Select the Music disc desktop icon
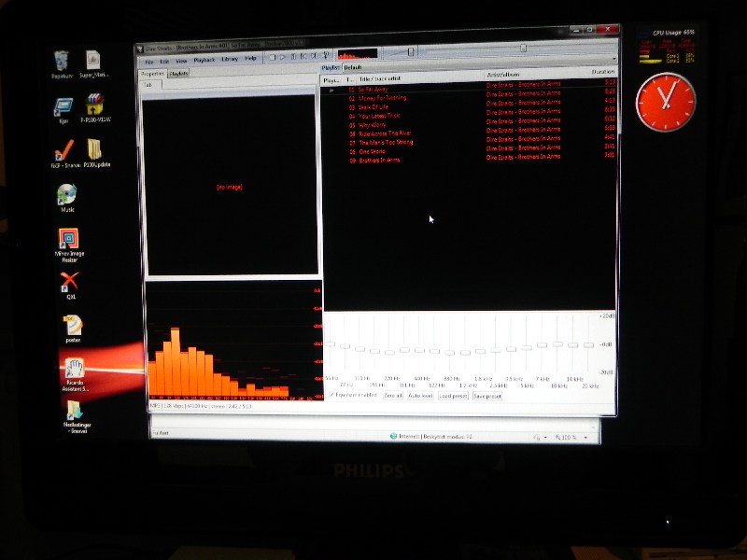The width and height of the screenshot is (747, 560). point(67,198)
